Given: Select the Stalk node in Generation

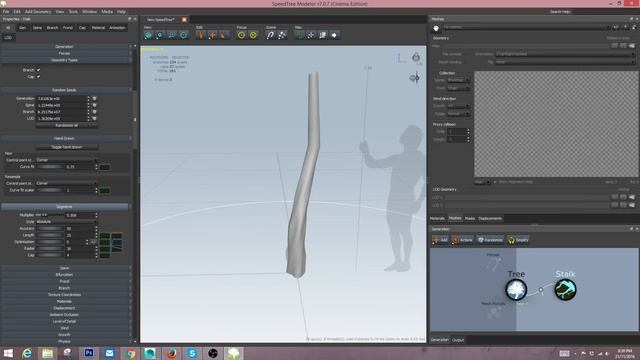Looking at the screenshot, I should [x=565, y=289].
